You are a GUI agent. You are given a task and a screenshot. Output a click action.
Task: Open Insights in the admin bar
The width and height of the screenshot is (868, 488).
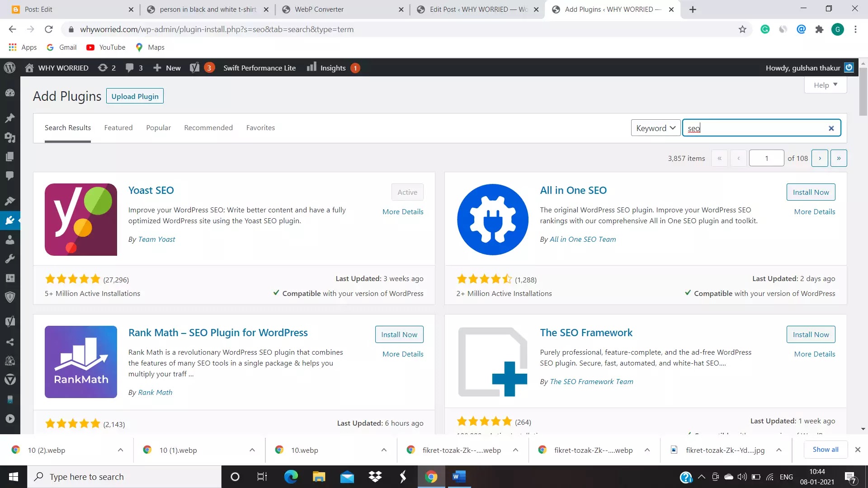coord(333,68)
